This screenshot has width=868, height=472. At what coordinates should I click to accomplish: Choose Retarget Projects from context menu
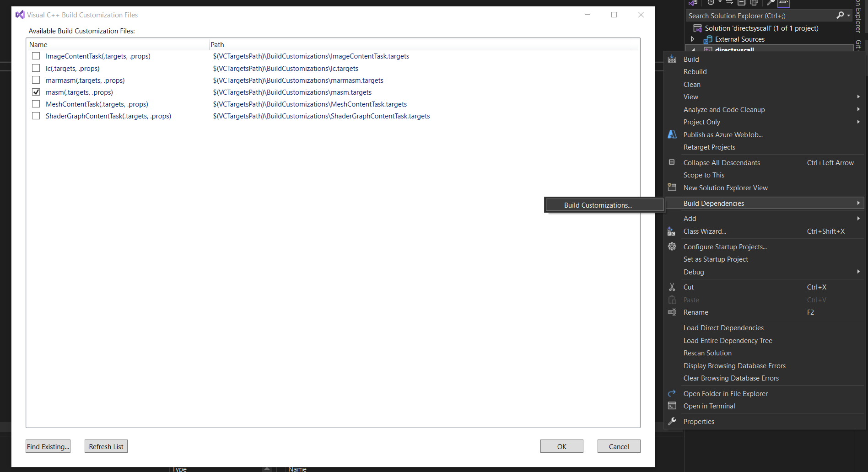pyautogui.click(x=709, y=147)
